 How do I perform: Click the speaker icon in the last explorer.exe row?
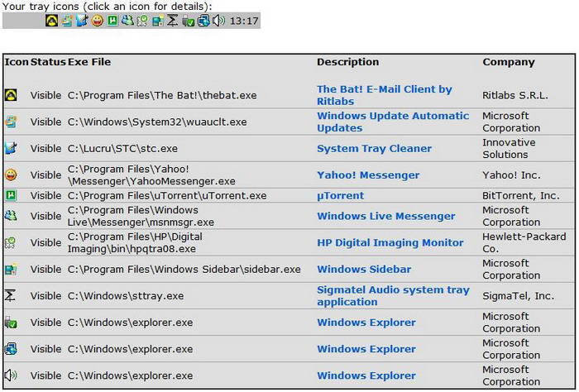click(11, 375)
